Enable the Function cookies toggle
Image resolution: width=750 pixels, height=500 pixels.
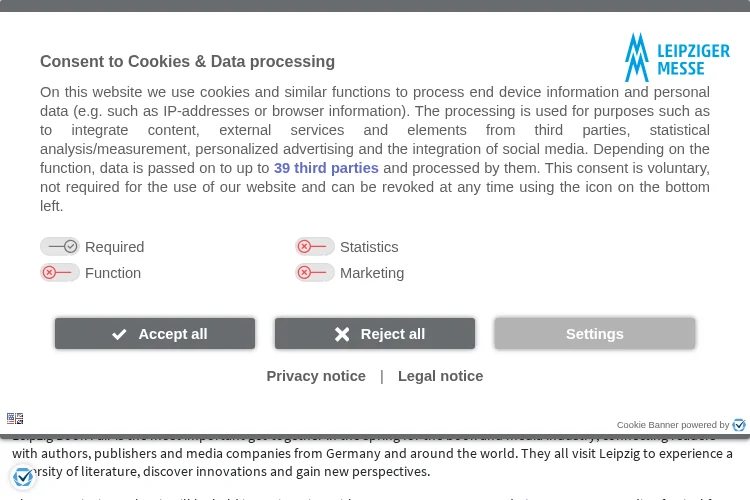tap(60, 273)
